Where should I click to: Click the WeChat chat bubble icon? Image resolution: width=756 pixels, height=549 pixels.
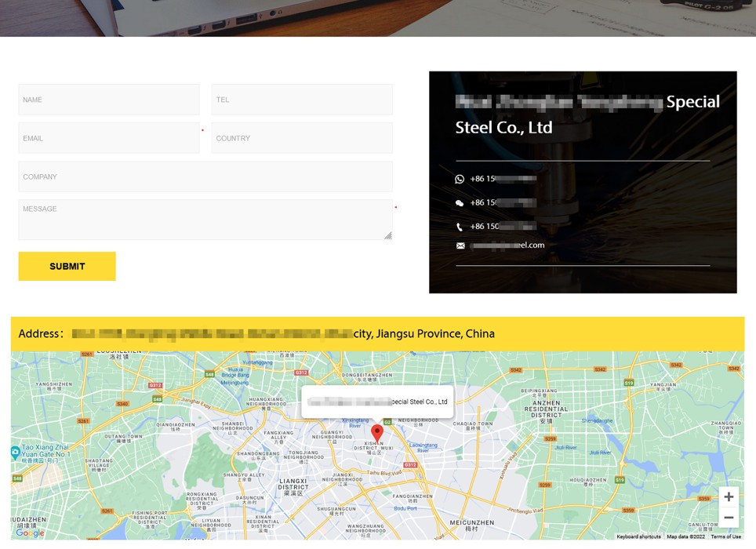460,203
